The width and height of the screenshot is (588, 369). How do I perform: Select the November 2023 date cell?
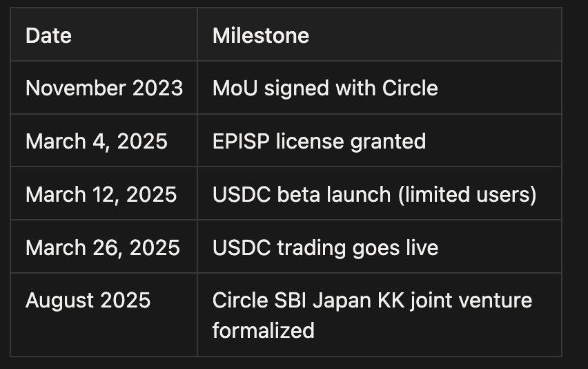(104, 88)
